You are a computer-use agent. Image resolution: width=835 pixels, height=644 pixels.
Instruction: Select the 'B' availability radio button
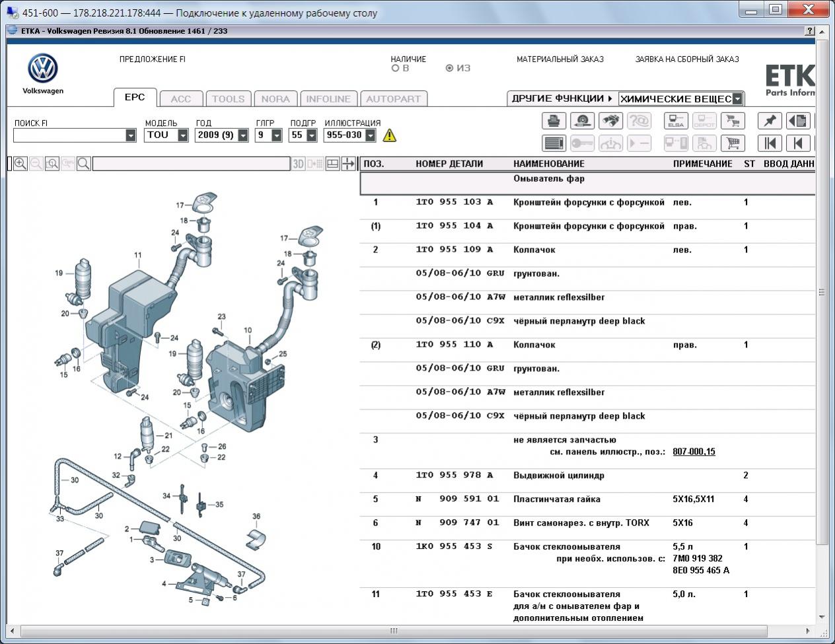(395, 68)
